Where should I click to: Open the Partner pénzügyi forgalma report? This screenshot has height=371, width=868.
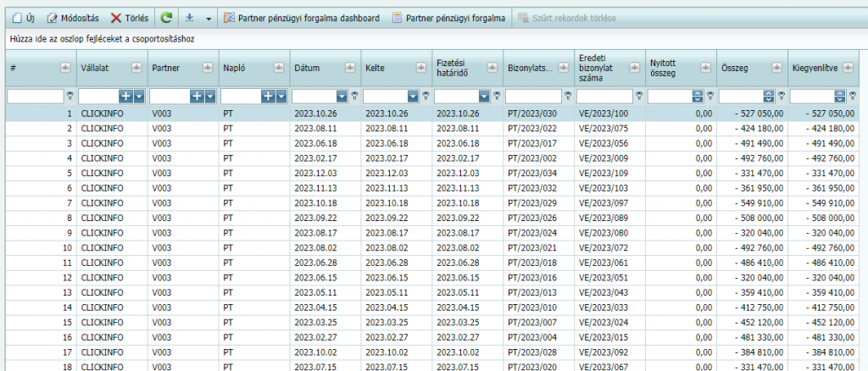[x=448, y=18]
